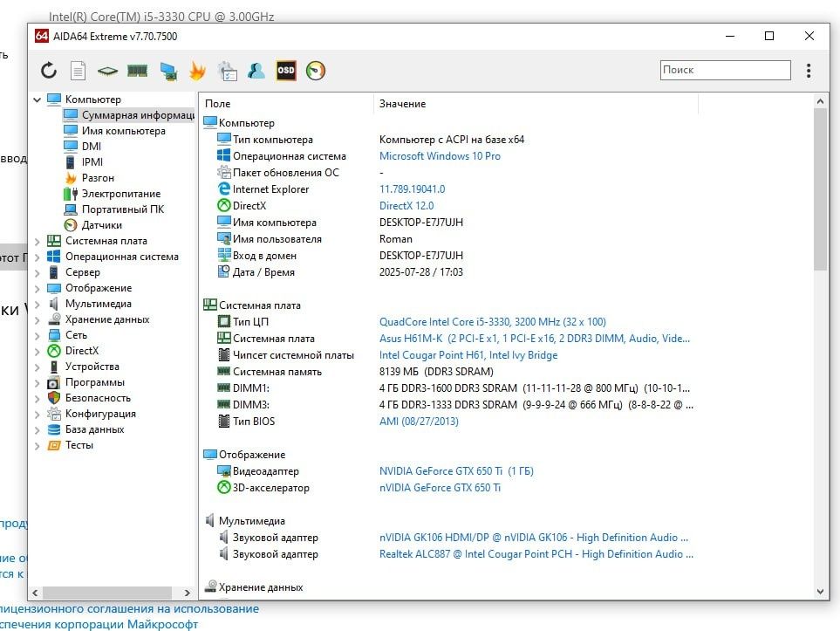This screenshot has height=631, width=840.
Task: Select the Тесты tree item
Action: pos(70,445)
